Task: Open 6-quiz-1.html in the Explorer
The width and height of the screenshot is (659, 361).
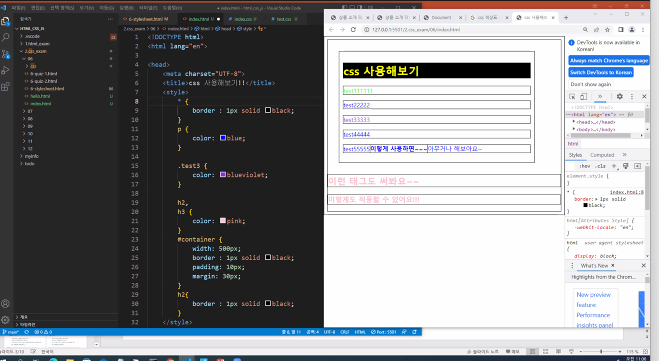Action: pos(43,74)
